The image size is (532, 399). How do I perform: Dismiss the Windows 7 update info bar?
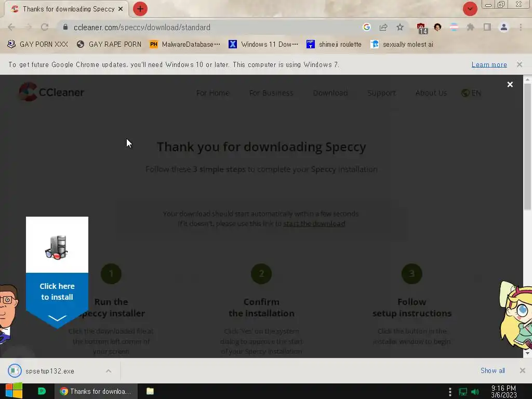tap(519, 64)
